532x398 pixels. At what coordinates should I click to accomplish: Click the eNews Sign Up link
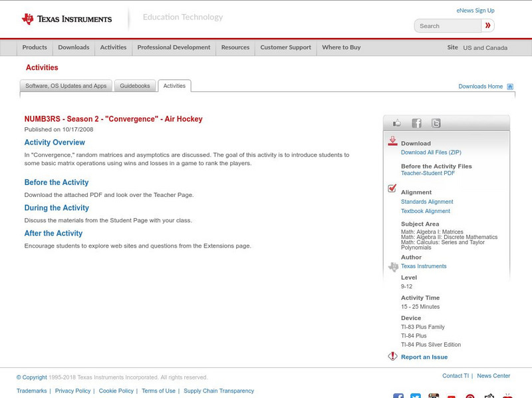(475, 11)
